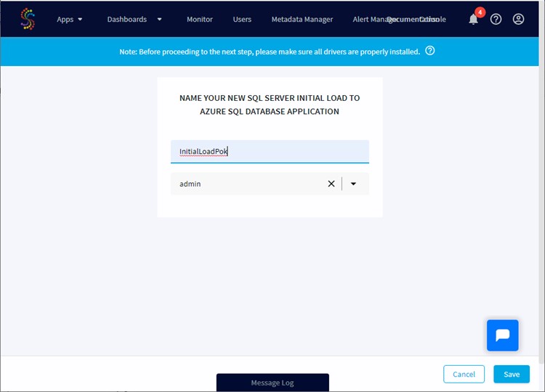The height and width of the screenshot is (392, 545).
Task: Click the application name input field
Action: pyautogui.click(x=270, y=152)
